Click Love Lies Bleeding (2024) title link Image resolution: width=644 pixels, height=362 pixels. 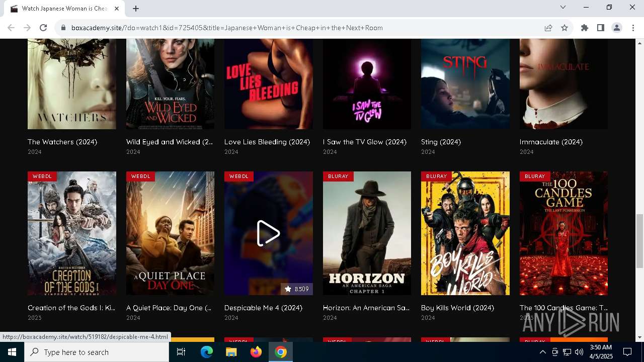pyautogui.click(x=267, y=142)
